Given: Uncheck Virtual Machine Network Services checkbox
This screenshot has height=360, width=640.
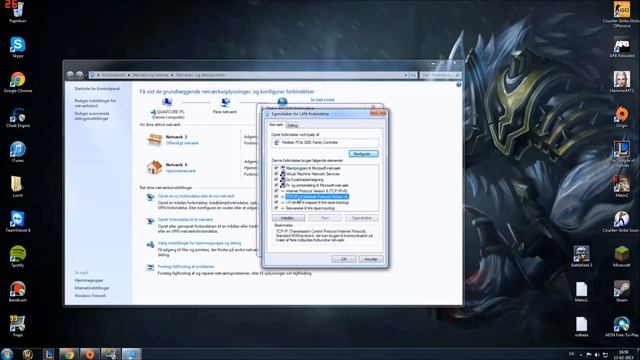Looking at the screenshot, I should point(276,173).
